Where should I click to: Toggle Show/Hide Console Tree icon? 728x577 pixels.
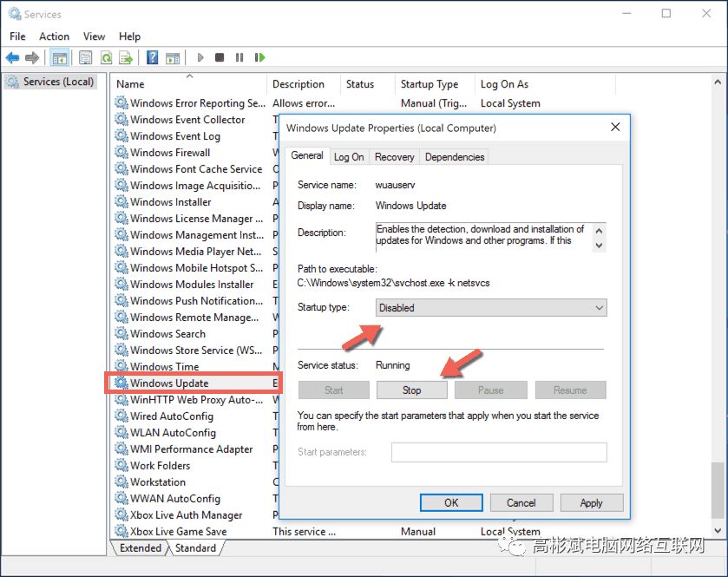(60, 58)
